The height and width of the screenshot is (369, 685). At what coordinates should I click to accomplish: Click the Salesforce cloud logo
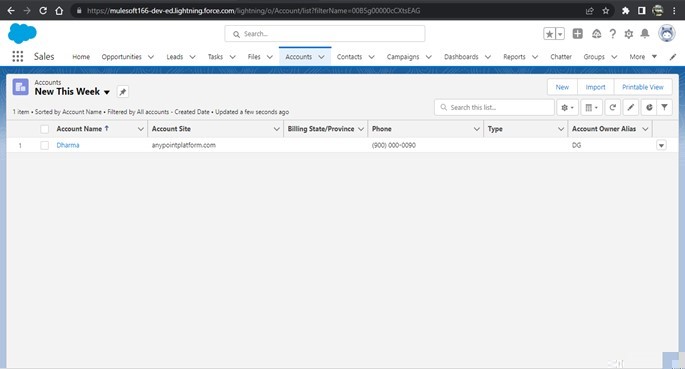(x=22, y=33)
